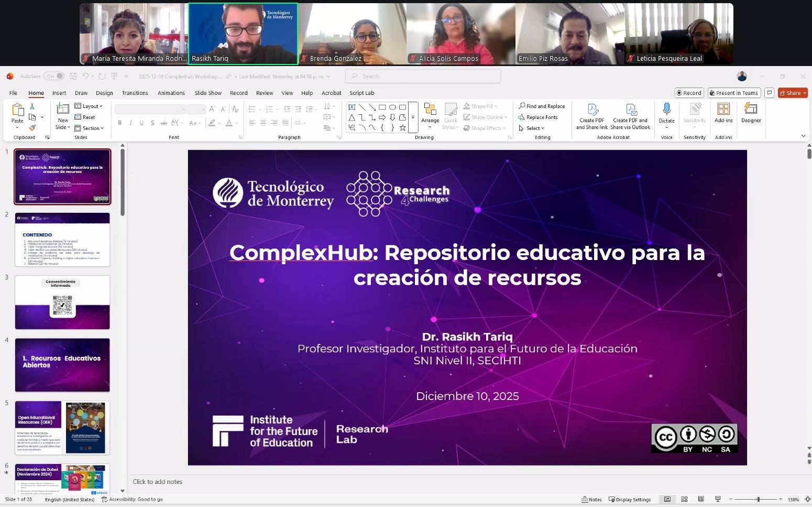Screen dimensions: 812x507
Task: Select the Consentimiento informado slide thumbnail
Action: pos(62,303)
